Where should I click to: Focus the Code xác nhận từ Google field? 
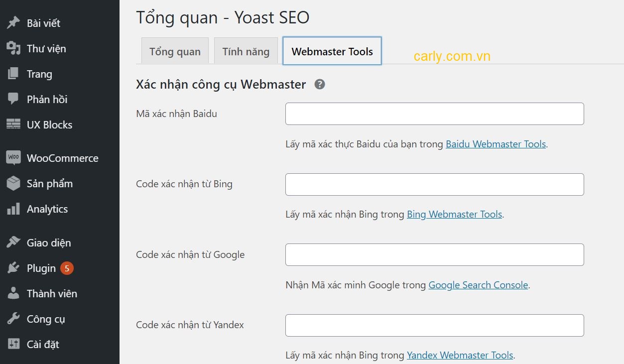tap(434, 254)
